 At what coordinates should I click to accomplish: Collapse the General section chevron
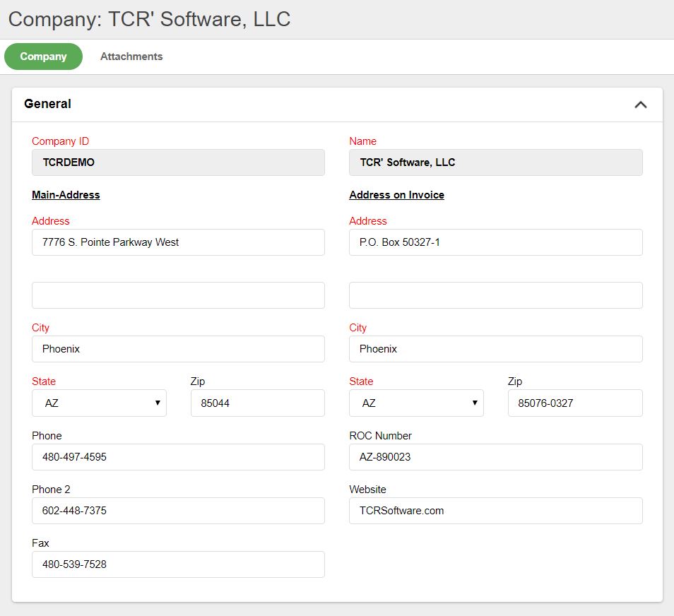click(x=640, y=105)
